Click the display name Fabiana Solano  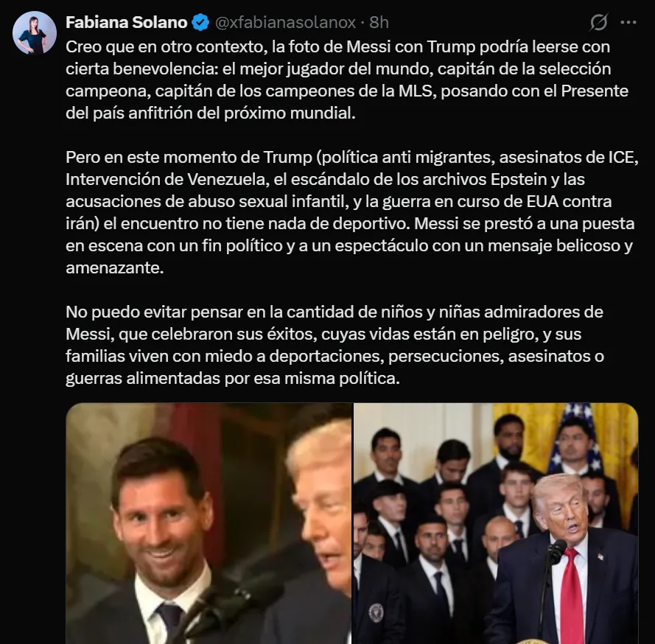point(126,23)
